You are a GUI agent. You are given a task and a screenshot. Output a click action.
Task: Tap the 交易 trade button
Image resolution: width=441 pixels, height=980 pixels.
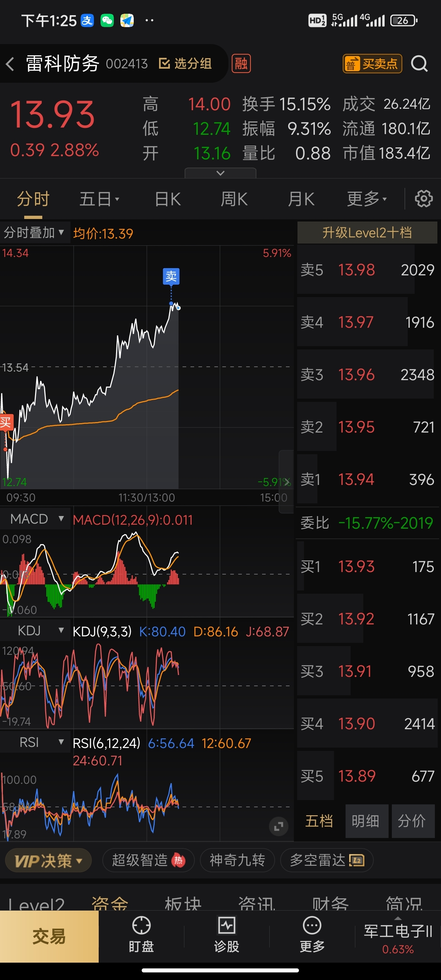click(49, 936)
